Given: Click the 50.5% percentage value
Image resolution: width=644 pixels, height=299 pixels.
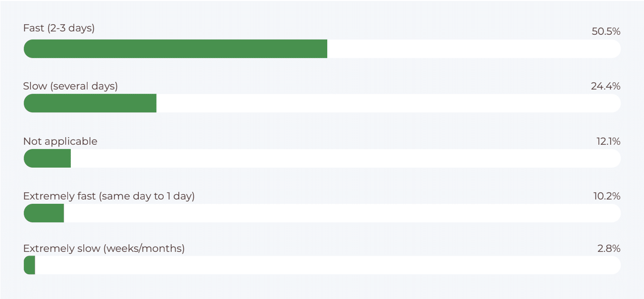Looking at the screenshot, I should coord(606,31).
